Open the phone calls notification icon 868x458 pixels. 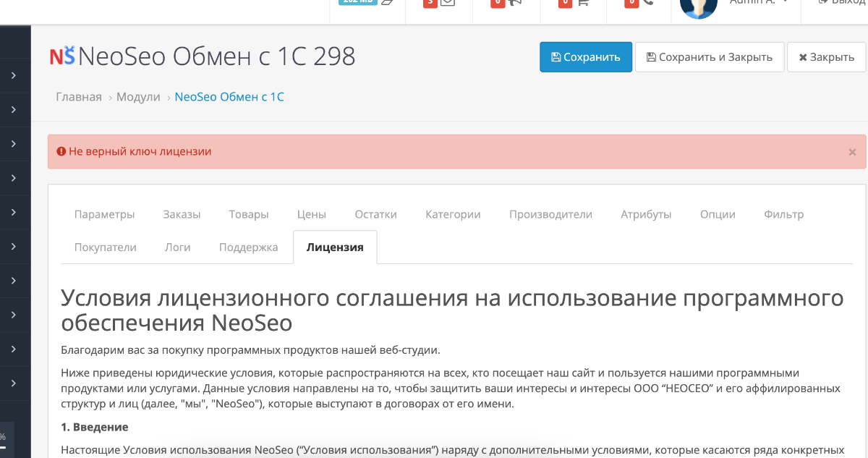point(648,2)
